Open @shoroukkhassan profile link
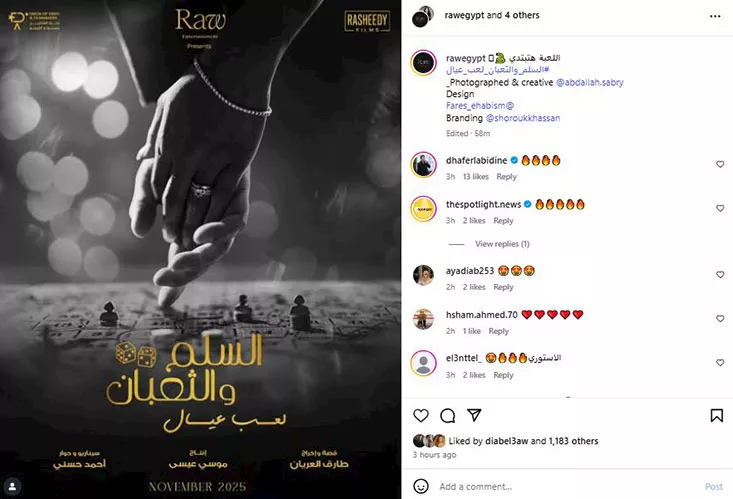The height and width of the screenshot is (499, 733). click(x=523, y=118)
